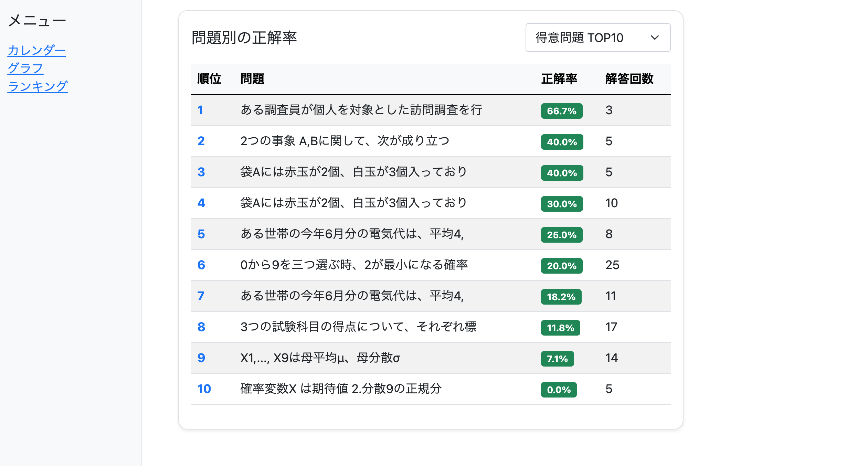The image size is (868, 466).
Task: Click the dropdown chevron arrow
Action: (654, 38)
